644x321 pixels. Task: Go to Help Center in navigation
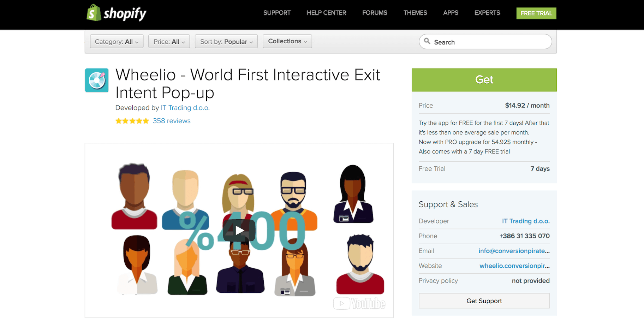click(326, 13)
